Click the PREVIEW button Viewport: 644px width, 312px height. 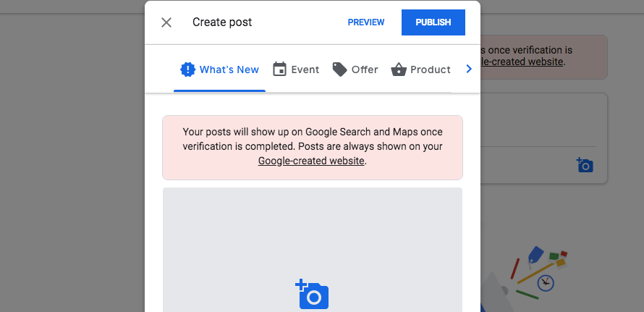pos(366,22)
